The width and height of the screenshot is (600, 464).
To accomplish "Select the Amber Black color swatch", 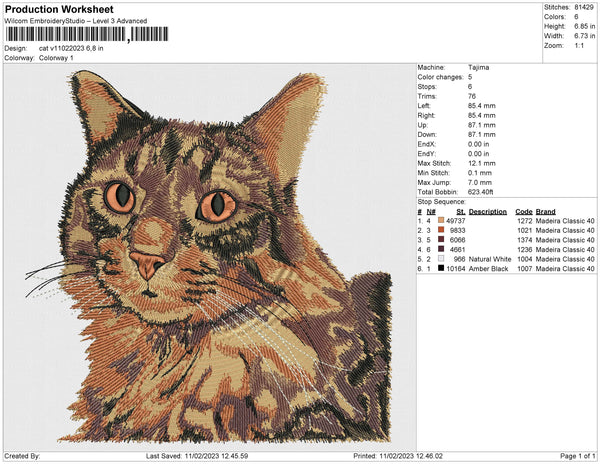I will point(440,268).
